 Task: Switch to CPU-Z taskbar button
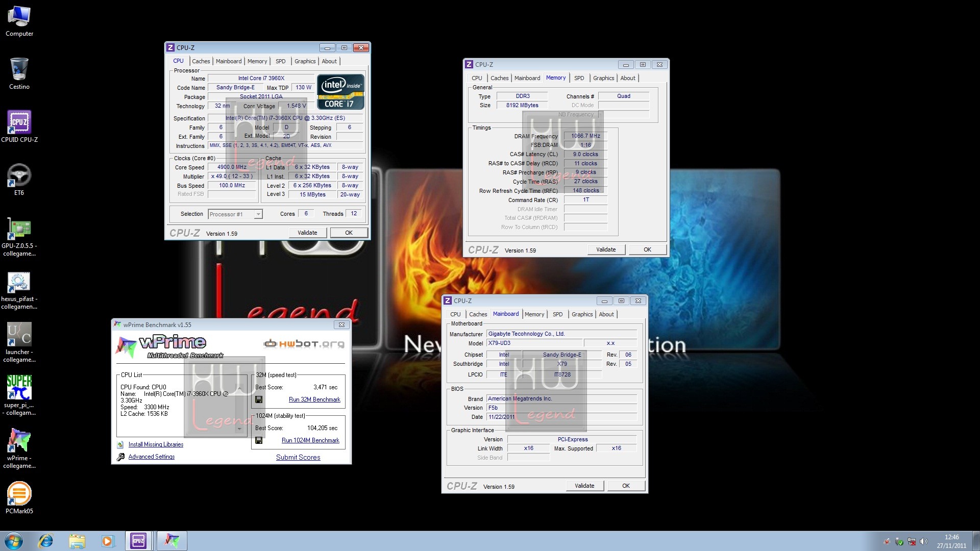pyautogui.click(x=138, y=541)
